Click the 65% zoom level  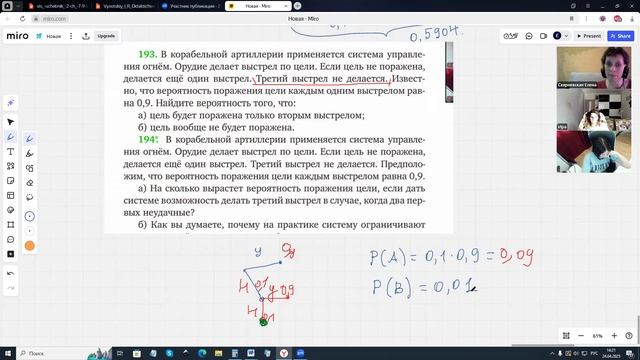(597, 336)
